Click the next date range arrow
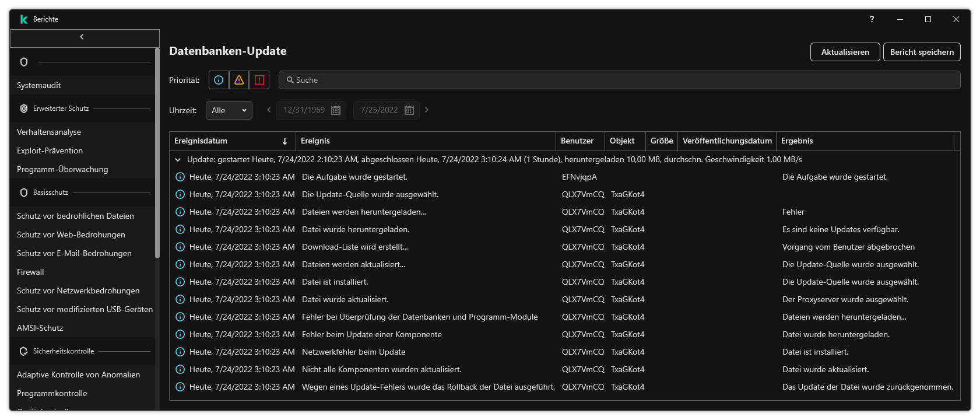 pos(427,110)
